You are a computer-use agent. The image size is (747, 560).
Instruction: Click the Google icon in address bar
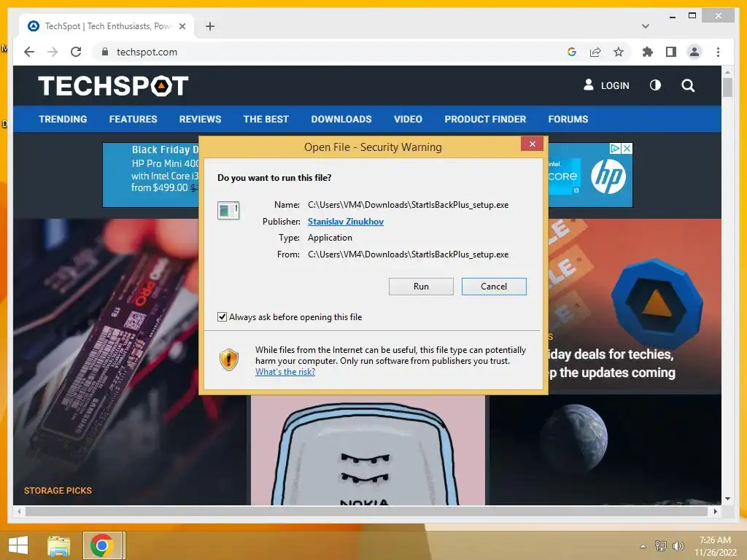click(x=572, y=52)
